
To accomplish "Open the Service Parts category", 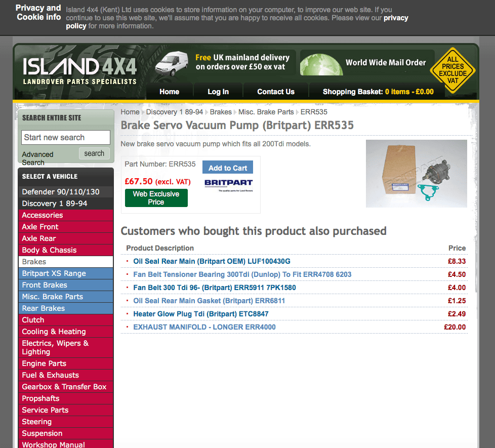I will click(66, 410).
